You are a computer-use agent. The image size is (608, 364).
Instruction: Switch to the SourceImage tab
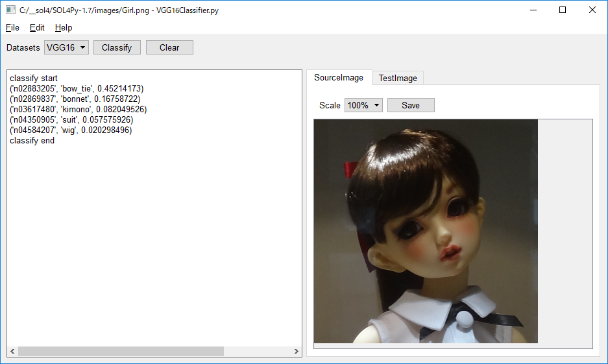339,77
